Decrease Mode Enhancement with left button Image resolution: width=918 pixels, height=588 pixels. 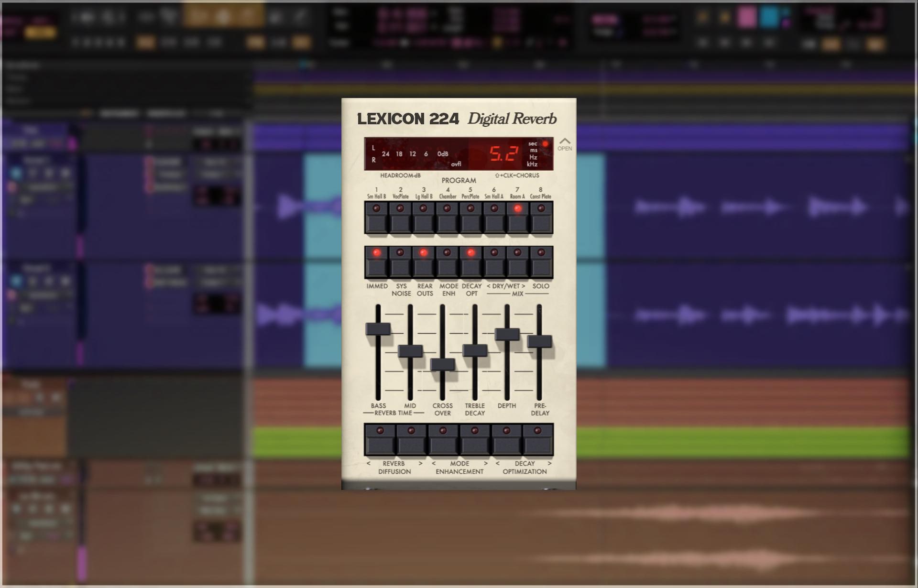click(x=443, y=439)
